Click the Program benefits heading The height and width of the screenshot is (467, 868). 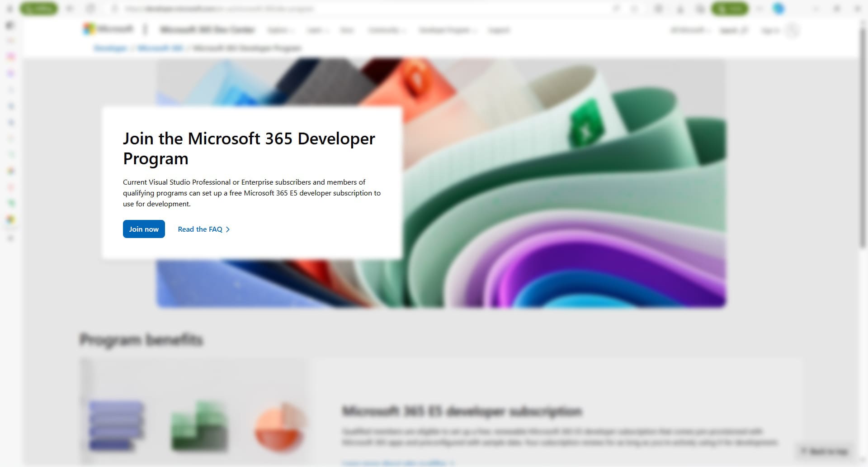[141, 340]
